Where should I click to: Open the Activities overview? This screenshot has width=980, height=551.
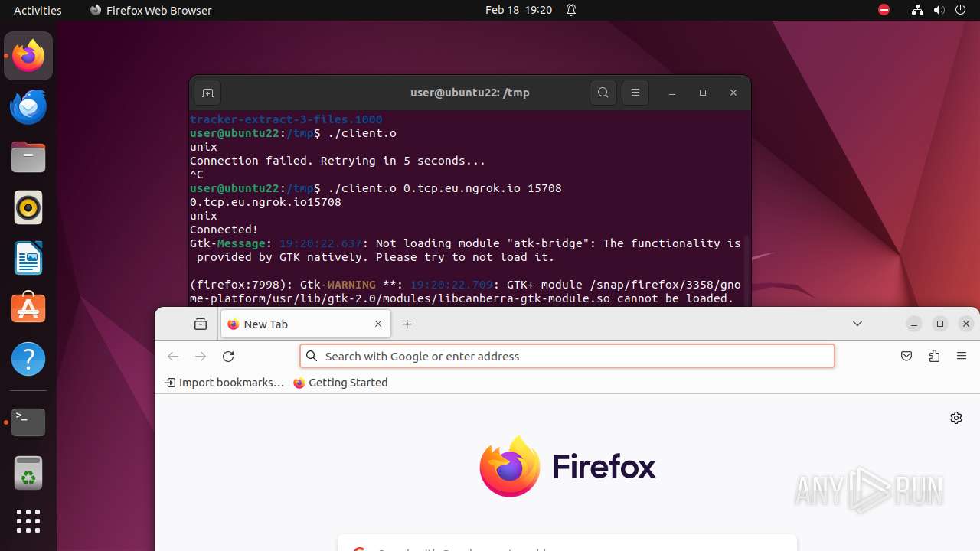pos(38,10)
